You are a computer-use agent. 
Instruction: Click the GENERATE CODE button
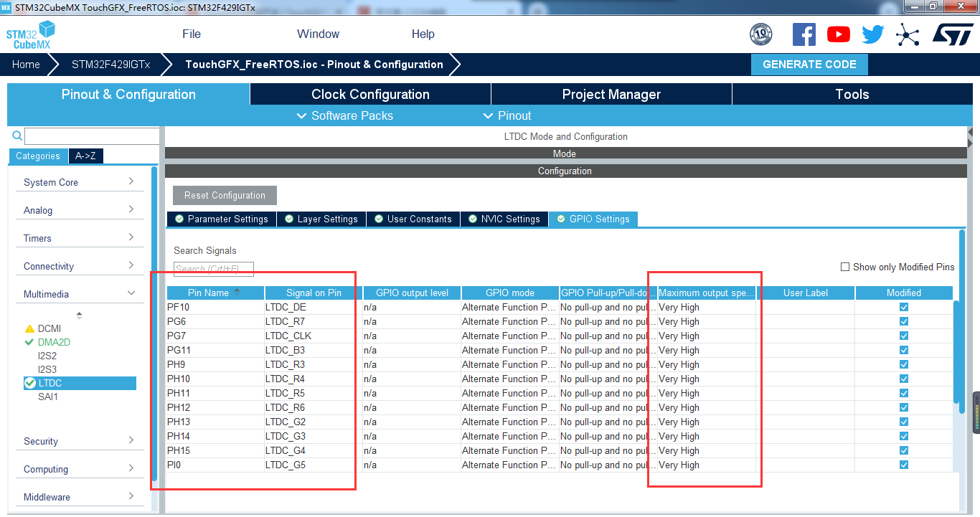coord(809,64)
